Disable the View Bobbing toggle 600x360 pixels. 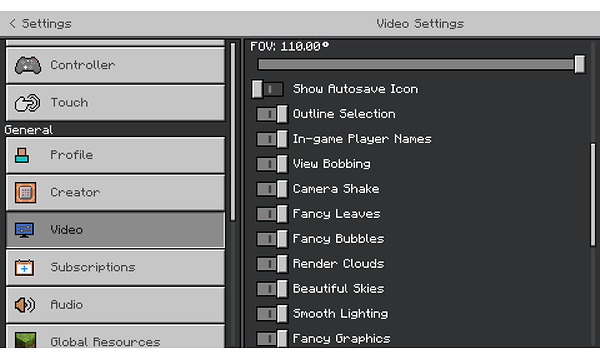point(272,164)
